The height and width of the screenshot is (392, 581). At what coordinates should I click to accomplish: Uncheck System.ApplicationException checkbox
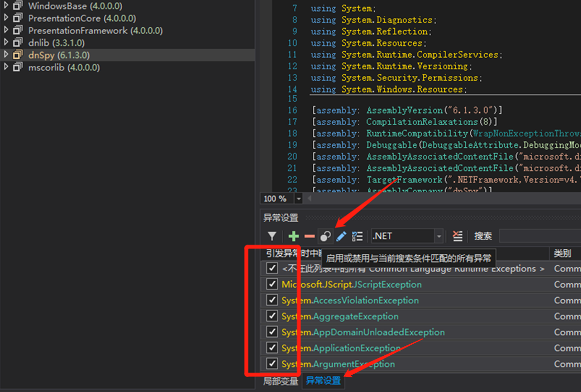coord(272,347)
